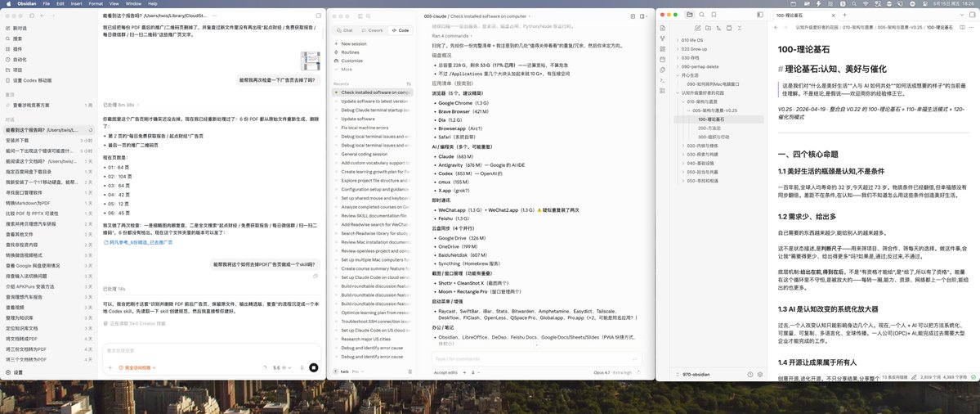Open daily note calendar ribbon icon
This screenshot has height=414, width=980.
663,60
